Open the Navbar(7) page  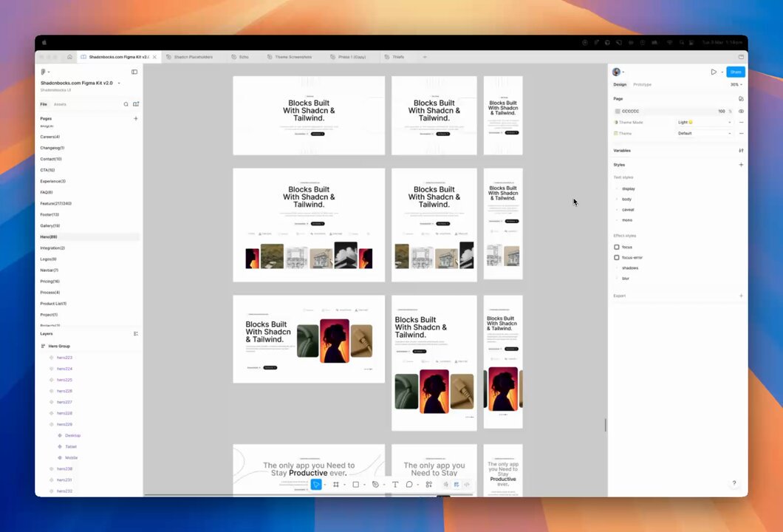[x=49, y=270]
